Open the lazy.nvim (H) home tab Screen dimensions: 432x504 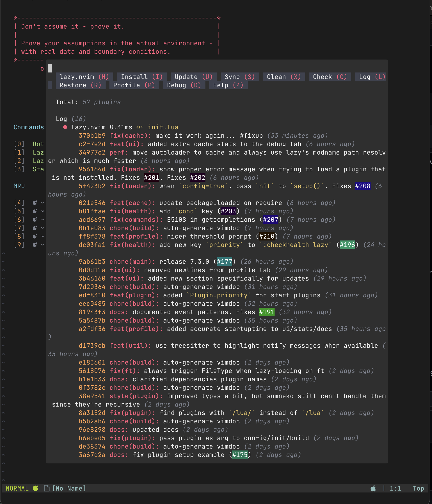[84, 77]
